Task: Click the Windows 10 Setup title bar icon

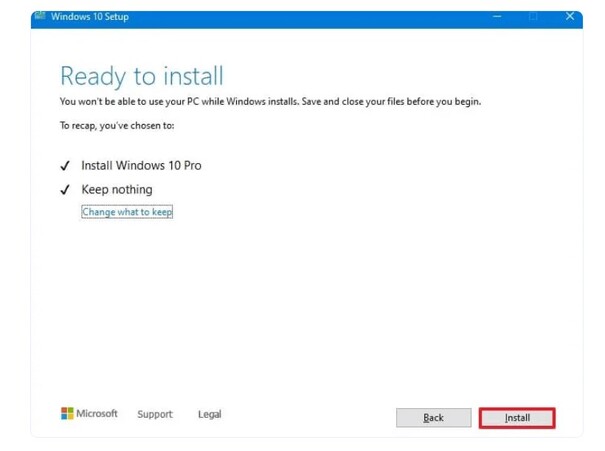Action: pyautogui.click(x=40, y=16)
